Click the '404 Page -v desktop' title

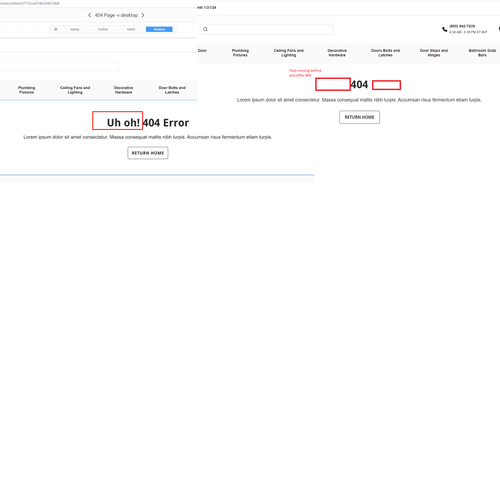tap(116, 15)
